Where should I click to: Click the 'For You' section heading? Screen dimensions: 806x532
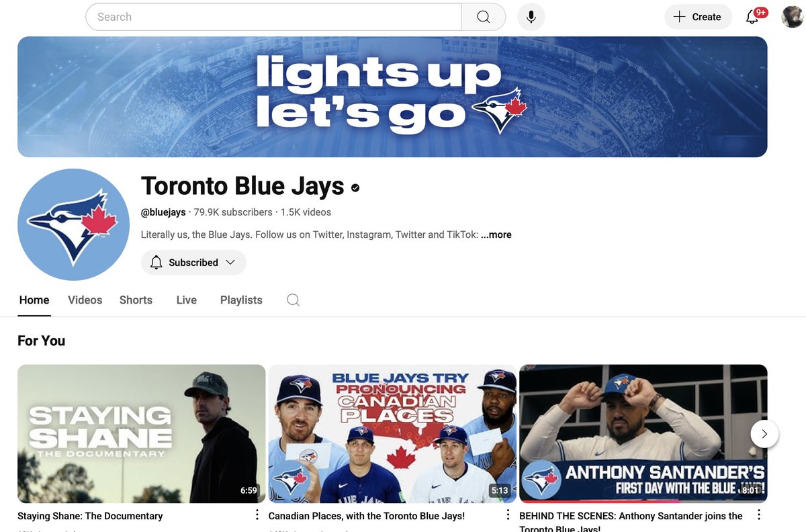tap(42, 341)
